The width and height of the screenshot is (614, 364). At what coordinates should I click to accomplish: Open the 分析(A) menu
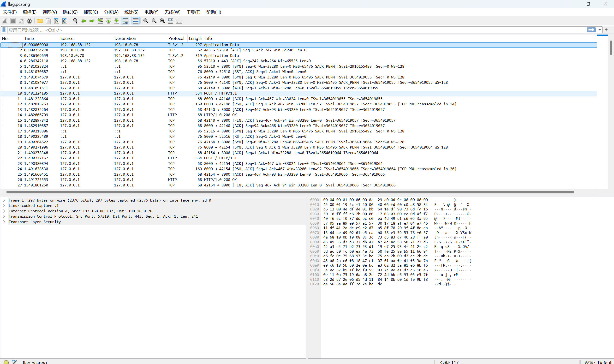(x=111, y=12)
